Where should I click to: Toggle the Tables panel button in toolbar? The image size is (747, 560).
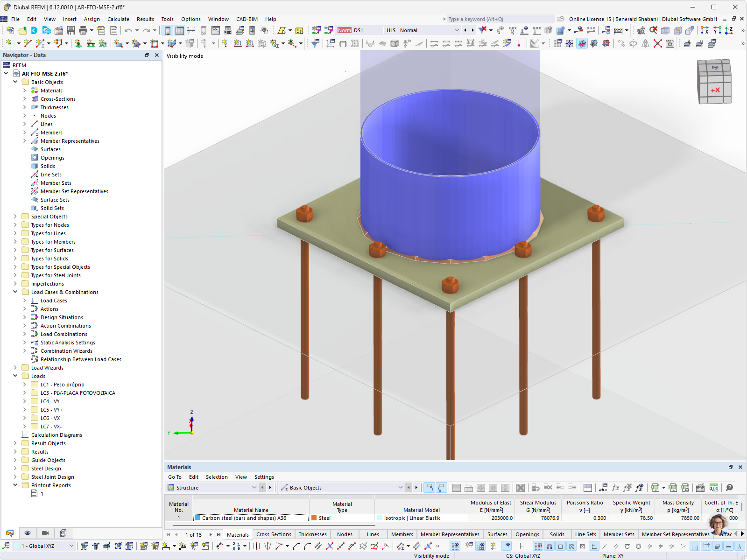point(179,30)
